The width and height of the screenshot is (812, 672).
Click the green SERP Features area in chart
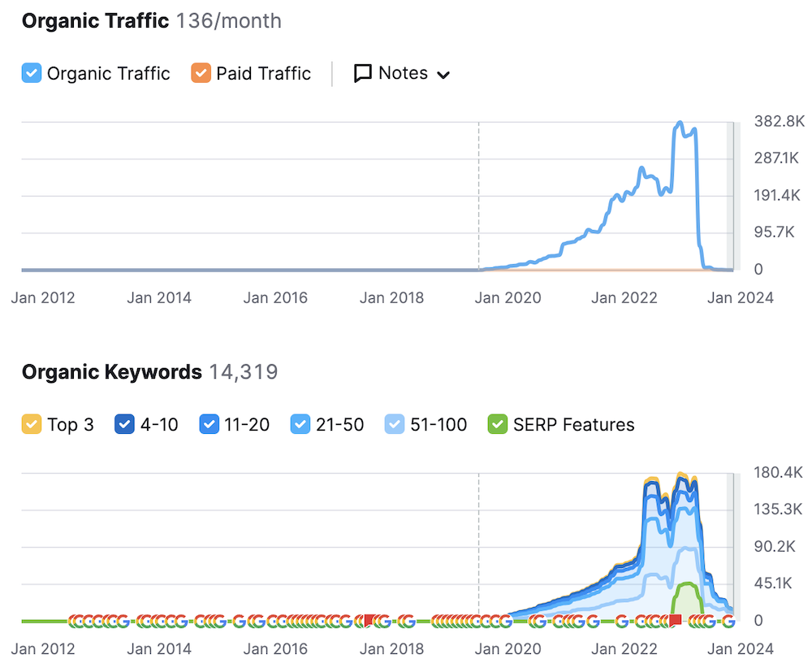pos(687,600)
